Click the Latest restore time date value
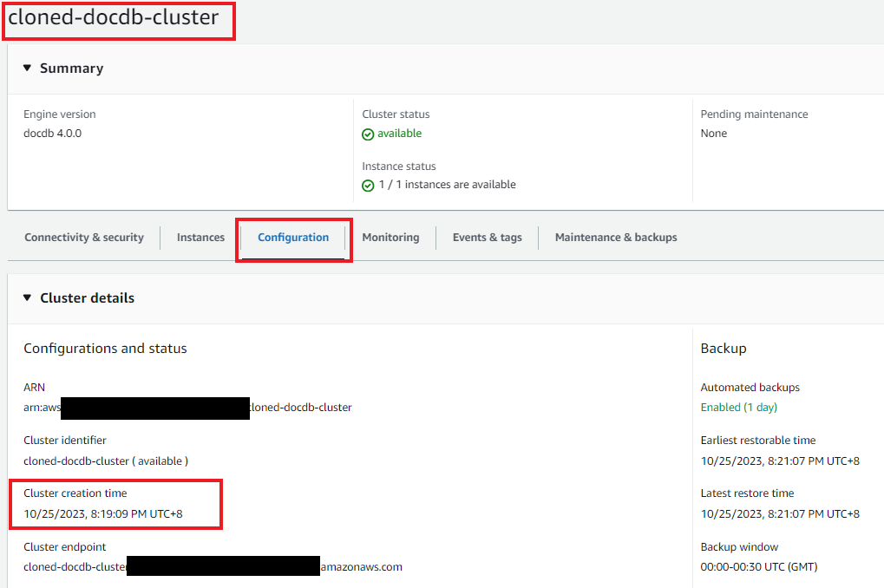 point(780,513)
